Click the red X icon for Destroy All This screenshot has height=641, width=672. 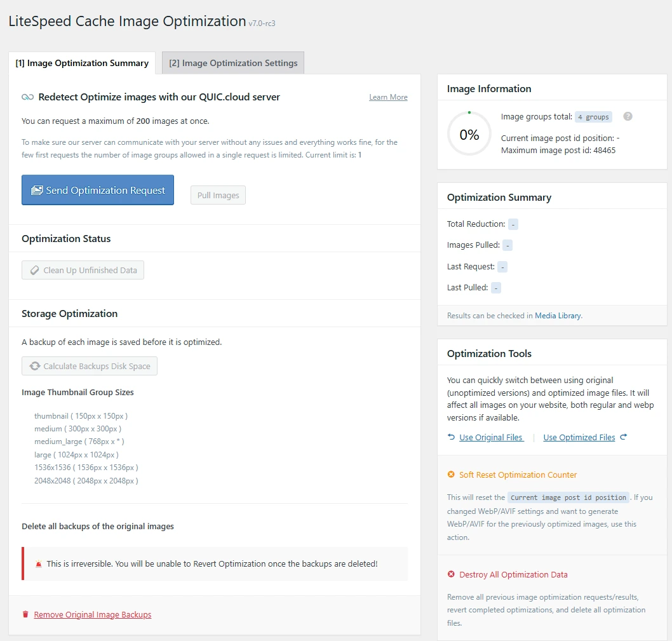click(x=451, y=574)
